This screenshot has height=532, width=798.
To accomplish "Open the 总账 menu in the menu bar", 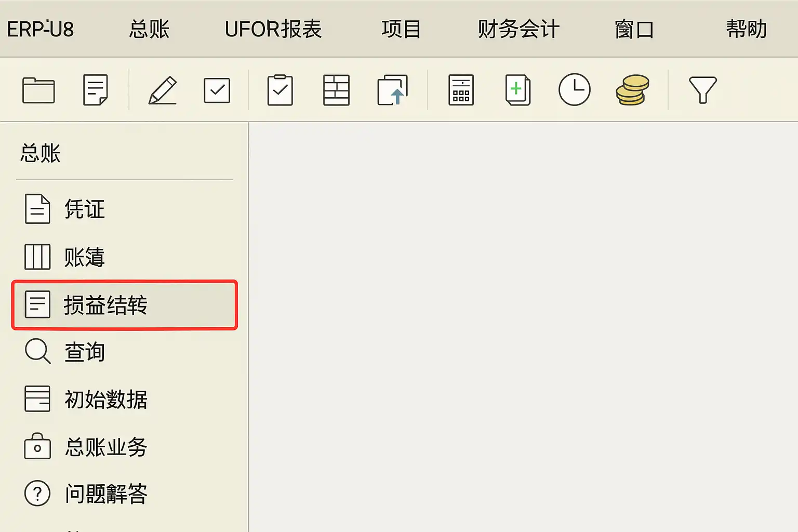I will (149, 29).
